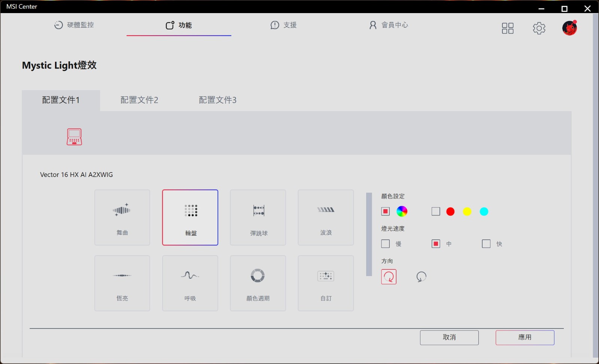Viewport: 599px width, 364px height.
Task: Click the Vector 16 HX AI A2XWIG label
Action: pos(76,175)
